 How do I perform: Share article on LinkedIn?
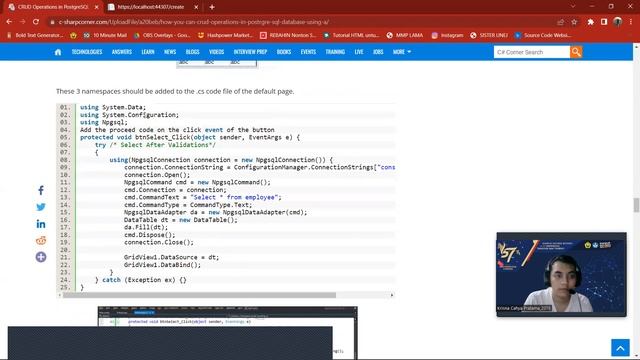pos(41,224)
